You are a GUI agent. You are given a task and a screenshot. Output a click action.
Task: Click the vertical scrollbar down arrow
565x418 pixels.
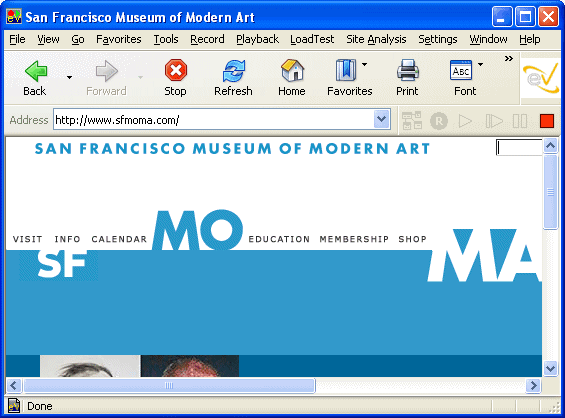tap(550, 368)
